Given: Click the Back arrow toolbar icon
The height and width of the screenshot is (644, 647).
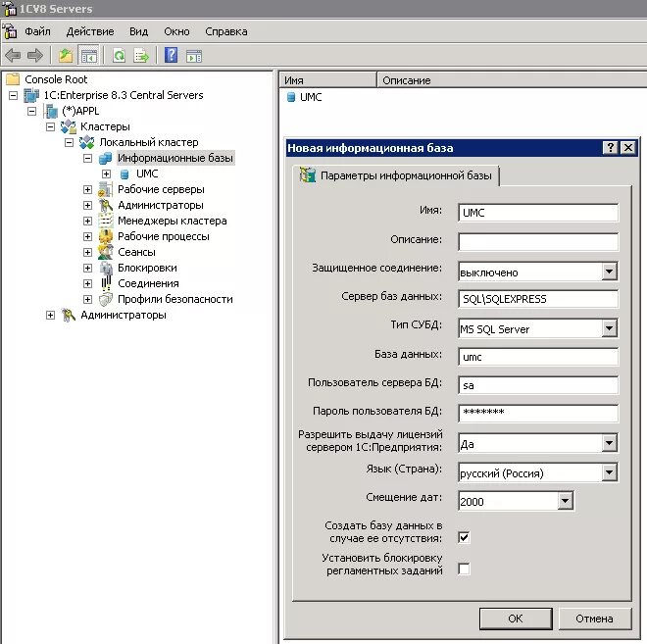Looking at the screenshot, I should tap(13, 55).
